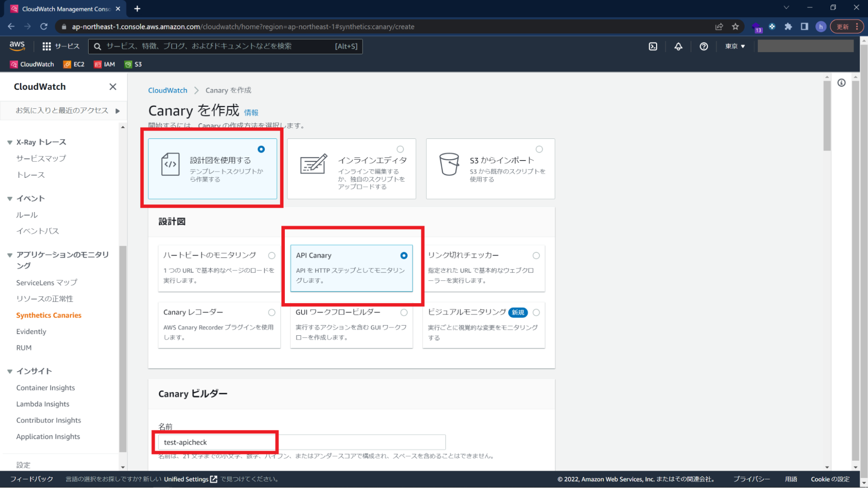Open a new browser tab
868x488 pixels.
(x=137, y=9)
